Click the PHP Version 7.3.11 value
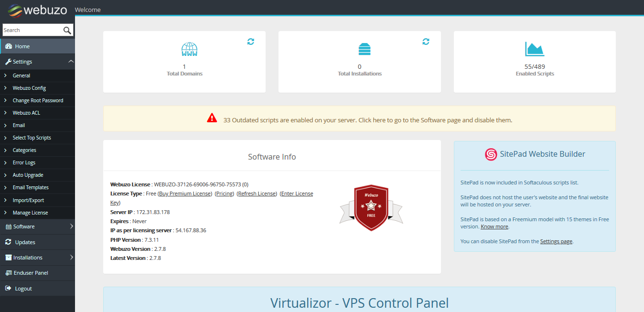The width and height of the screenshot is (644, 312). (x=151, y=239)
